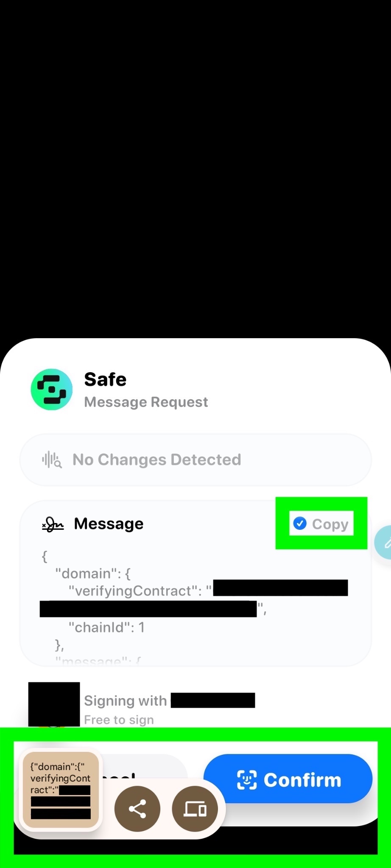This screenshot has height=868, width=391.
Task: Tap the nearby devices share icon
Action: pos(195,809)
